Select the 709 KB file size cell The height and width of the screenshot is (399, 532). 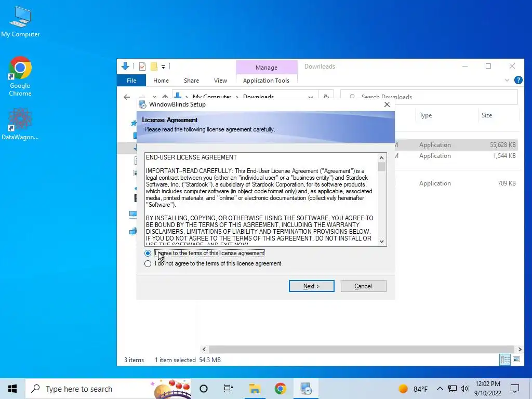(507, 183)
